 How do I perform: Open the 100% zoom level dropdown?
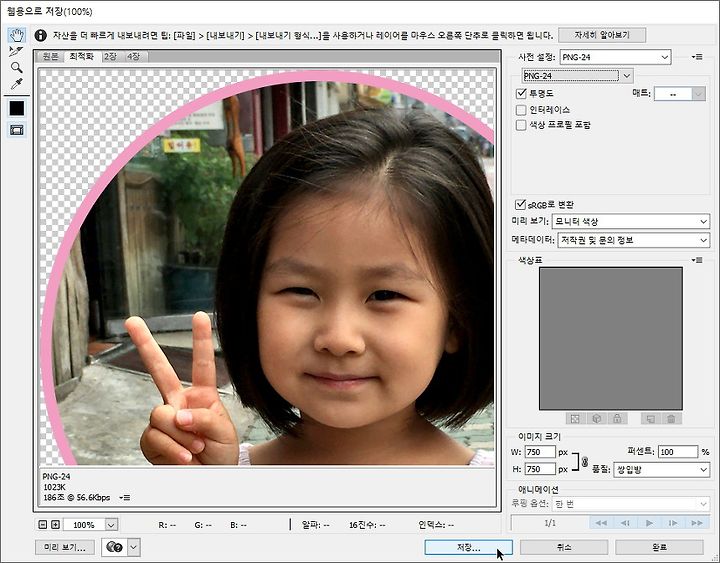(90, 524)
